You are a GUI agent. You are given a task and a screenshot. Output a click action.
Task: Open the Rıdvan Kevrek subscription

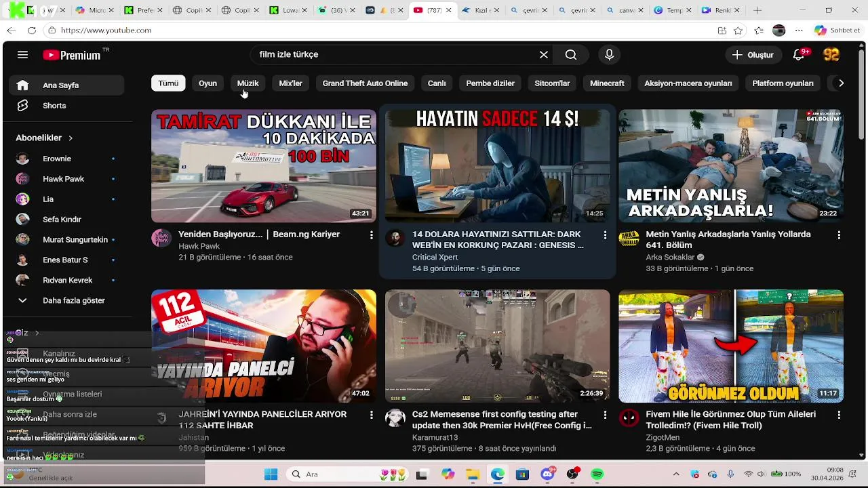click(66, 281)
